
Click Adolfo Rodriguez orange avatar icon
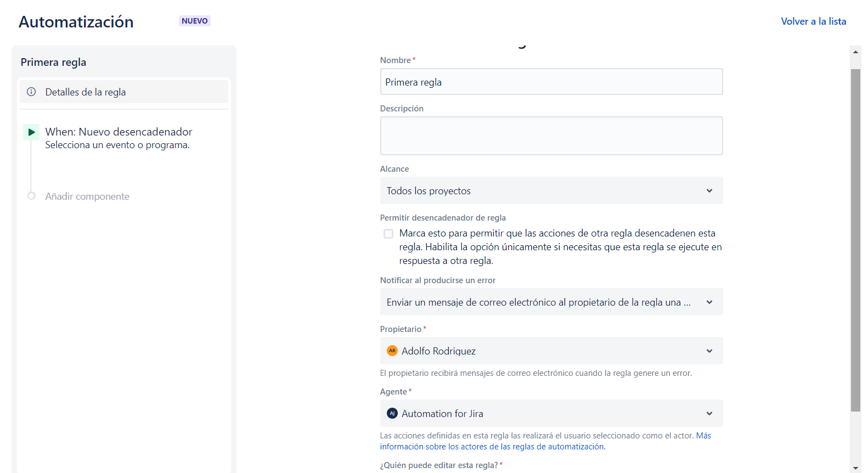392,351
